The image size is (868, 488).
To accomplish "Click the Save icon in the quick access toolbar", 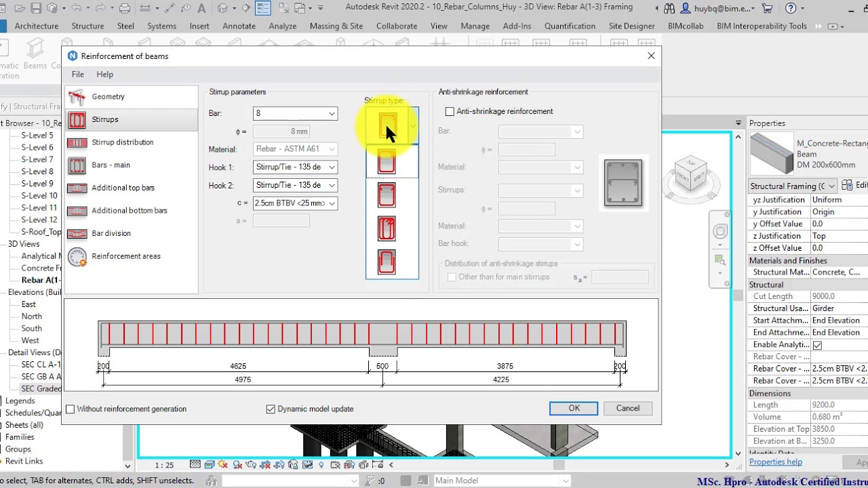I will (36, 9).
